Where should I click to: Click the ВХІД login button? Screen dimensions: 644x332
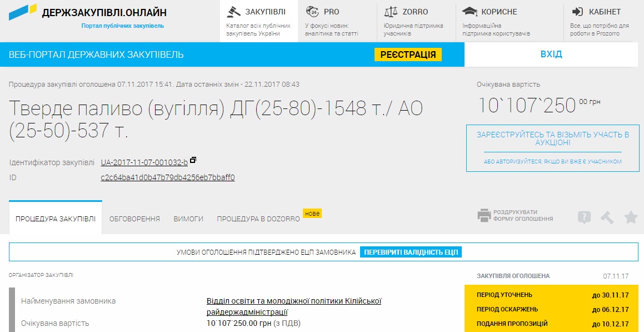(x=551, y=54)
